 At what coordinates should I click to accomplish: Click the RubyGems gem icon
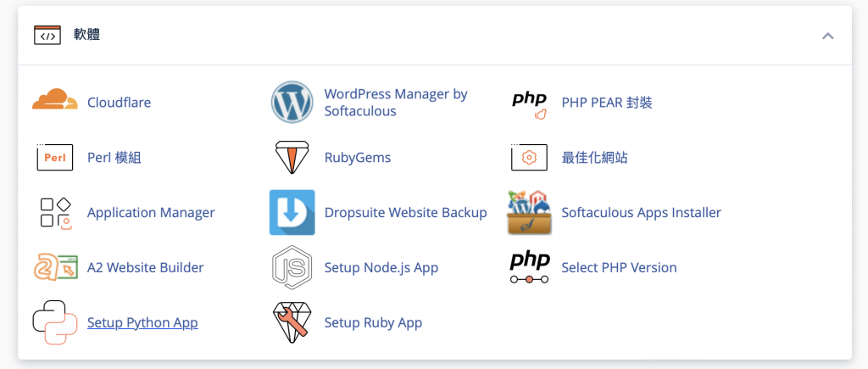point(292,157)
